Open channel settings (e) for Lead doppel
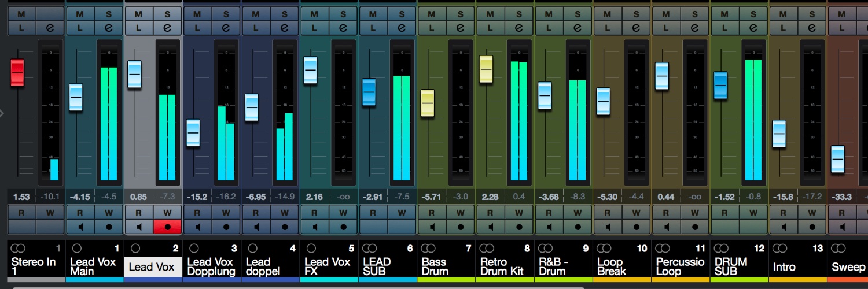868x289 pixels. [285, 27]
